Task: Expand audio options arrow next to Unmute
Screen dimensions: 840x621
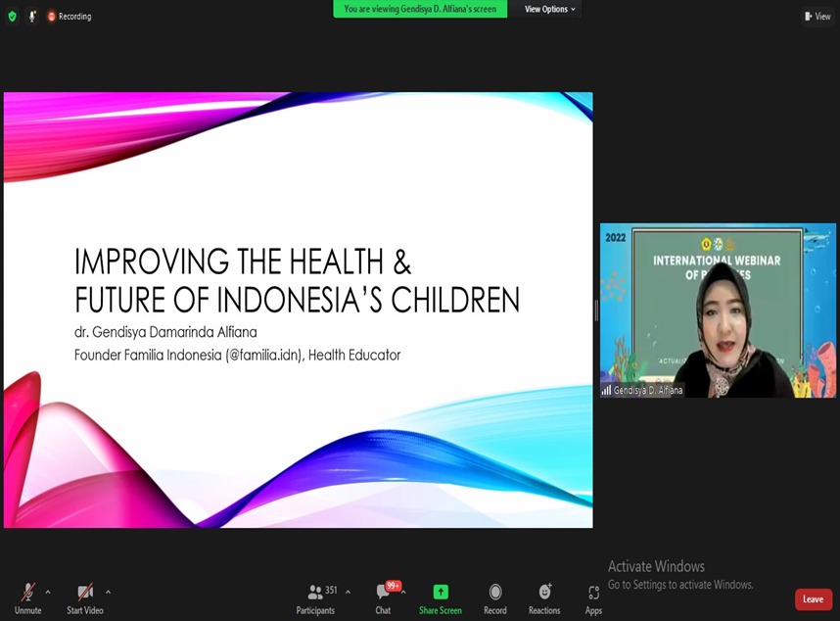Action: (x=48, y=592)
